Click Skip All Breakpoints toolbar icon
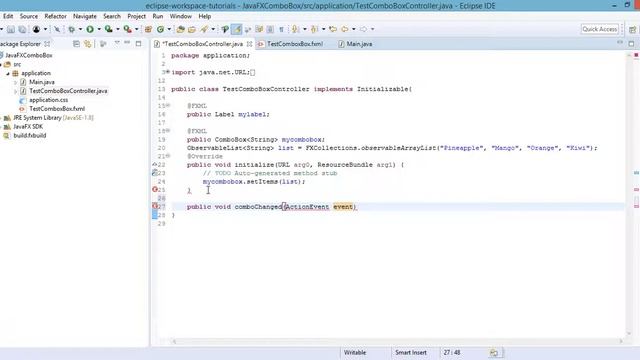 pos(57,29)
